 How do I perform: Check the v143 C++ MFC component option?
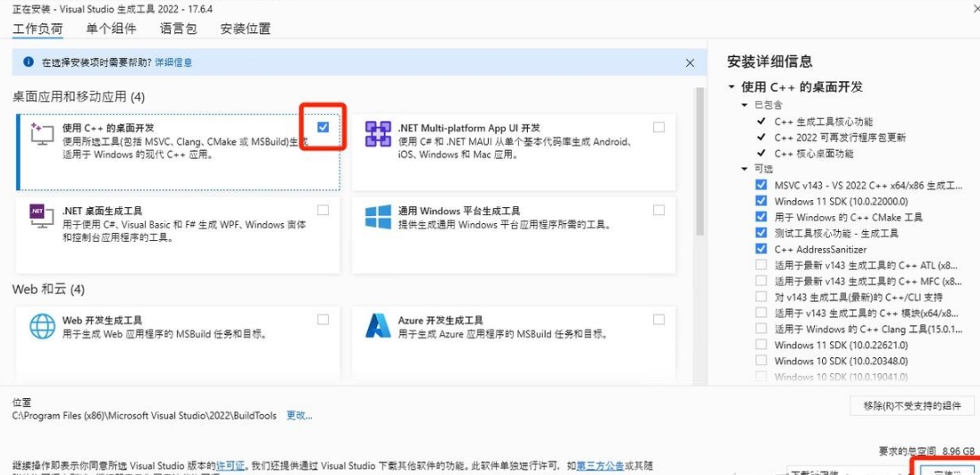tap(760, 280)
